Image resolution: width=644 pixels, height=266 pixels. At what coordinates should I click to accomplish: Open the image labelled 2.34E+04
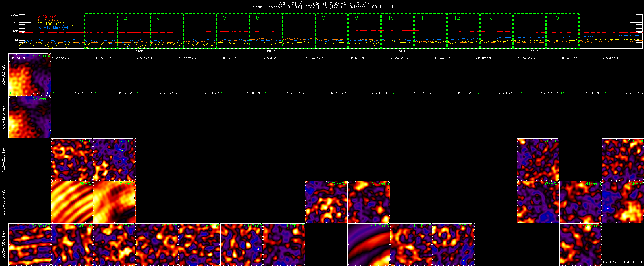click(538, 160)
